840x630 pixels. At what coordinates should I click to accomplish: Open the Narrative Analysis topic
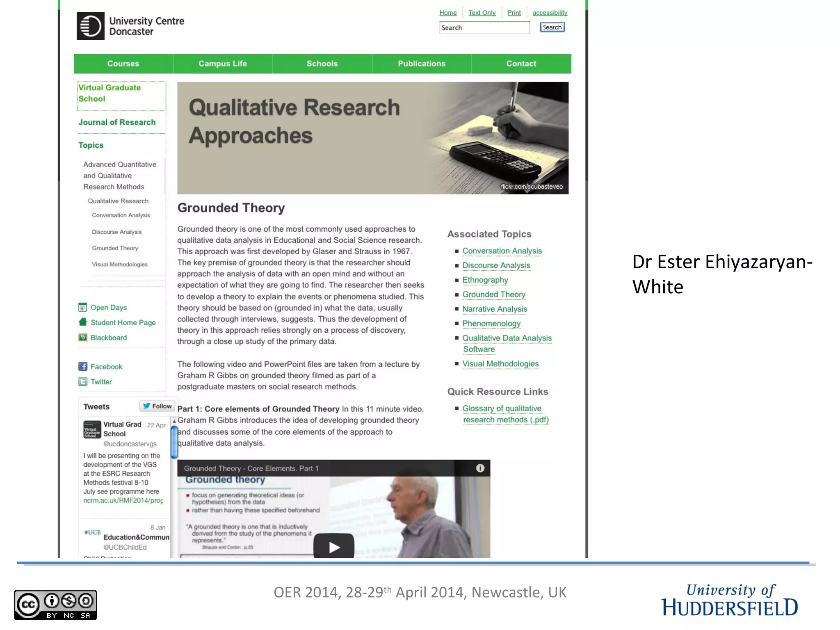[x=495, y=309]
